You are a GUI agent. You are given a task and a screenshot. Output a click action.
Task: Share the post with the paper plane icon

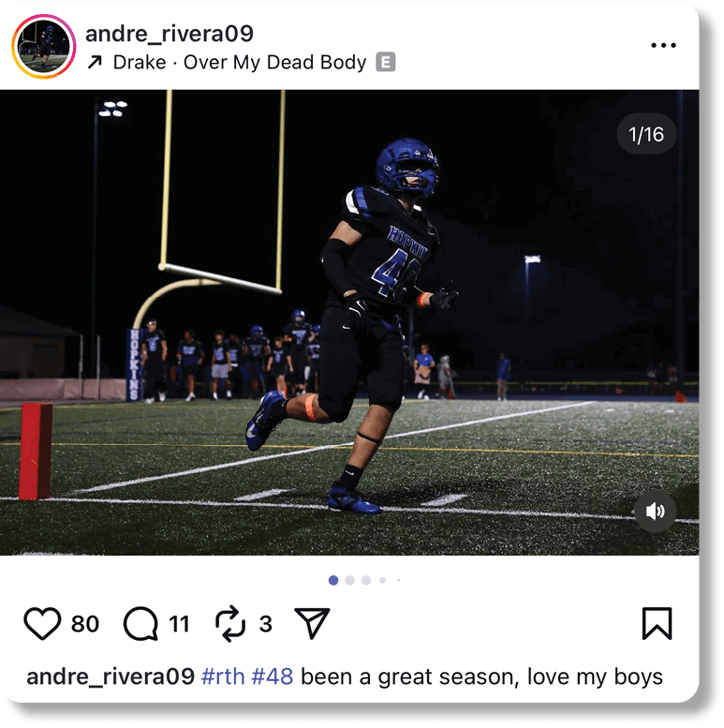312,623
